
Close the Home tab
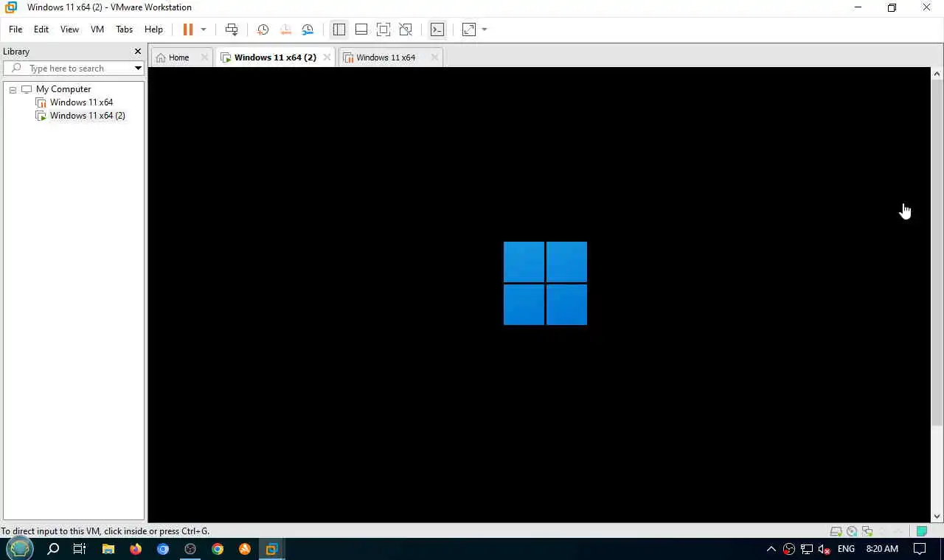pyautogui.click(x=205, y=57)
